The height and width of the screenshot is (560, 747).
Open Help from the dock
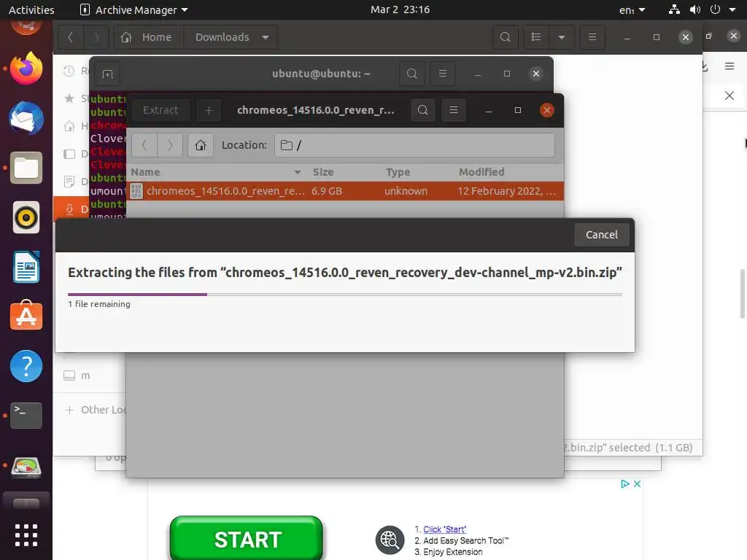tap(26, 366)
